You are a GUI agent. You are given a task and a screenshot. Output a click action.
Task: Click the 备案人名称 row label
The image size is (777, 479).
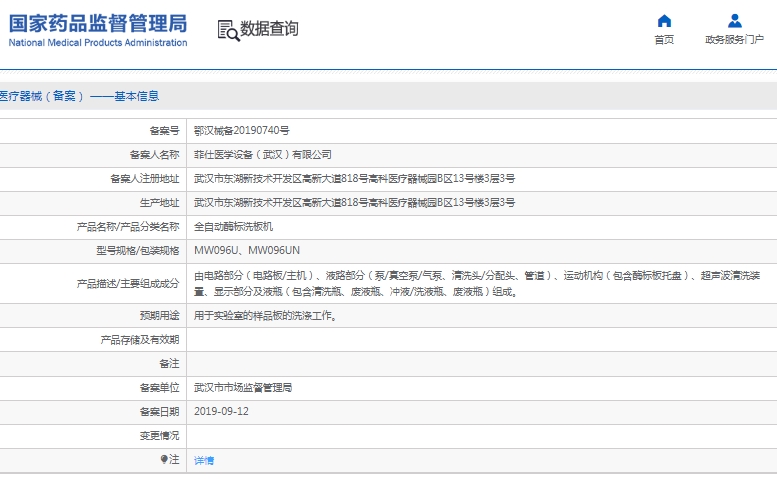coord(154,155)
